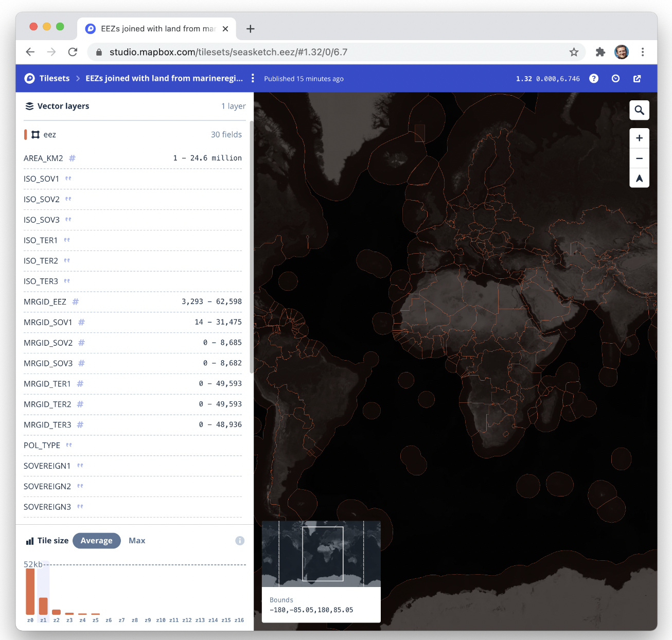
Task: Switch Tile size view to Max
Action: pyautogui.click(x=136, y=540)
